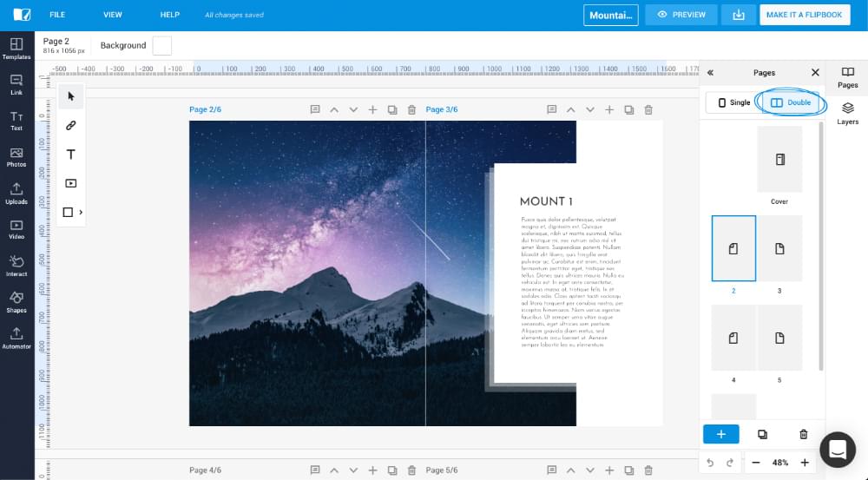Open the FILE menu
Viewport: 868px width, 480px height.
tap(57, 15)
